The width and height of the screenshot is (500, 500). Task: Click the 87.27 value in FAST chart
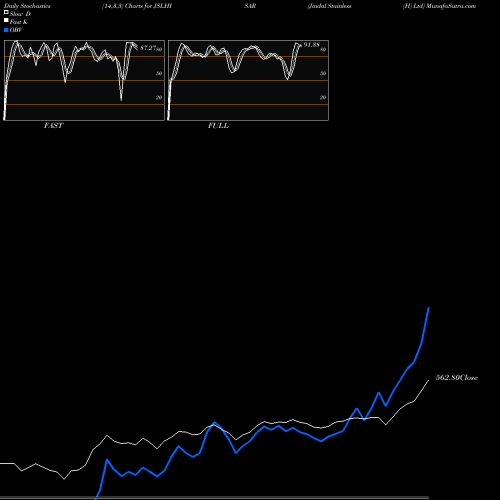[148, 48]
